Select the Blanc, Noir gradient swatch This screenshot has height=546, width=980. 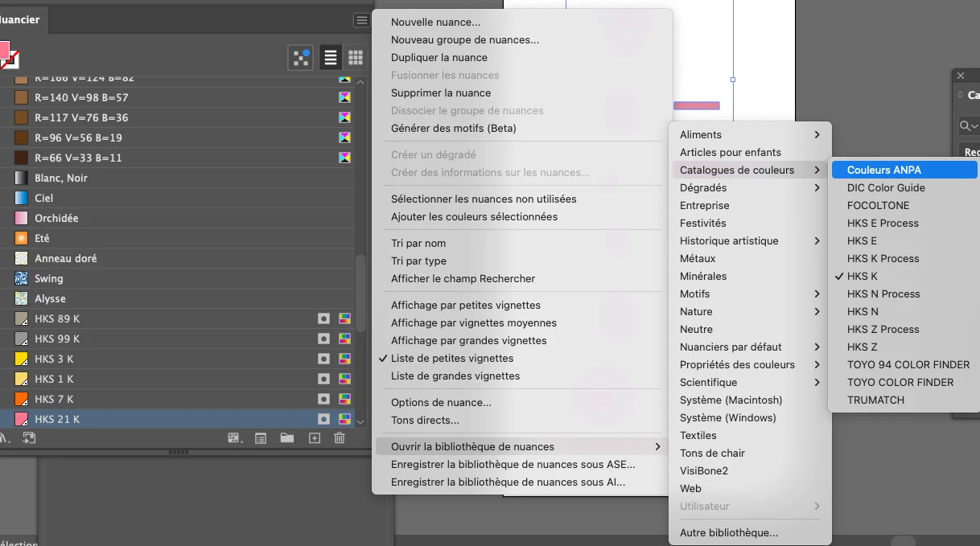point(22,178)
